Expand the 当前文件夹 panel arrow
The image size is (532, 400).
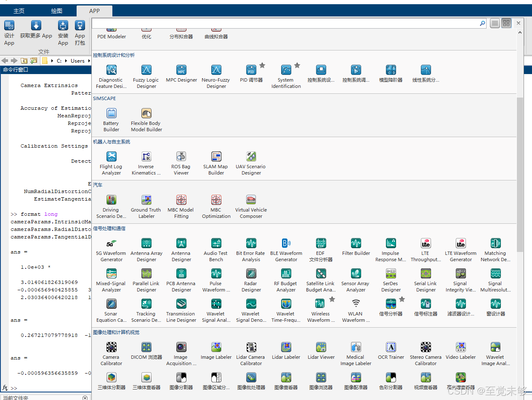[x=85, y=397]
